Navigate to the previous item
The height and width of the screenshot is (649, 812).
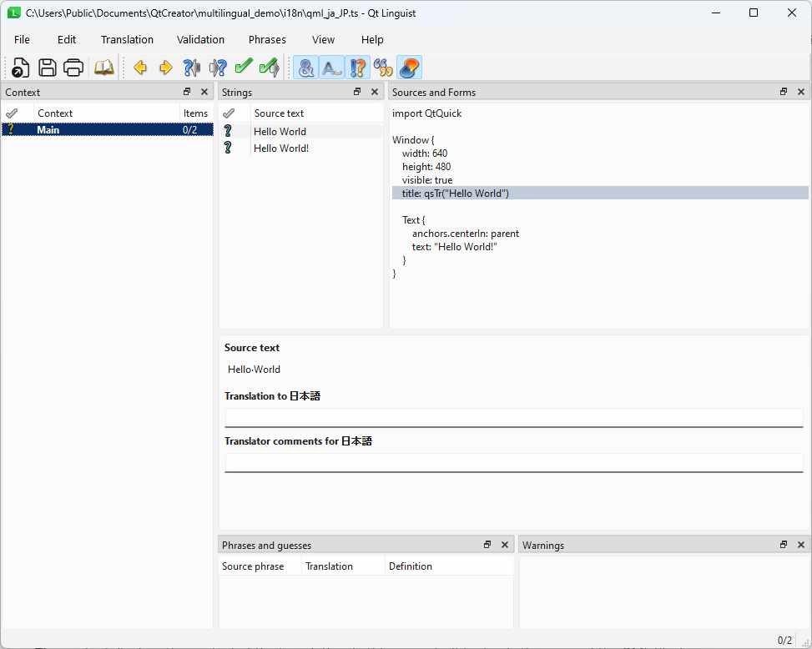(x=140, y=68)
